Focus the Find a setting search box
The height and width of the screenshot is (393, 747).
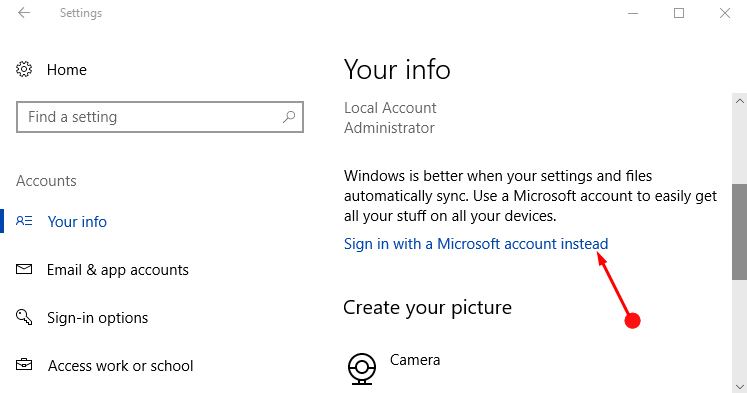pyautogui.click(x=160, y=117)
